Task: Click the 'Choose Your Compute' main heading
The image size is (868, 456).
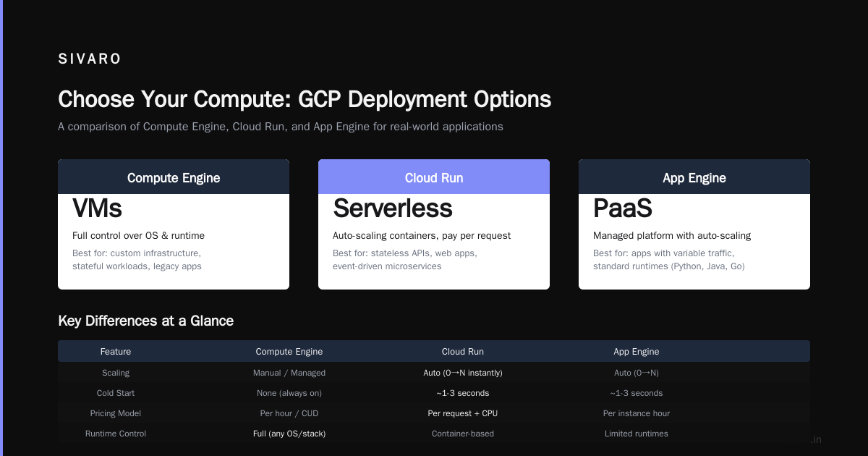Action: click(x=305, y=99)
